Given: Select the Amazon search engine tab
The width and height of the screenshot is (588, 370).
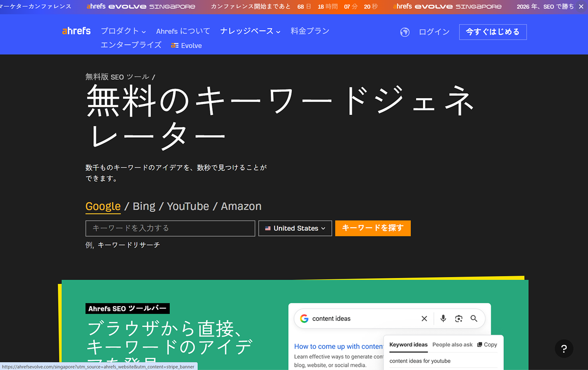Looking at the screenshot, I should click(241, 207).
